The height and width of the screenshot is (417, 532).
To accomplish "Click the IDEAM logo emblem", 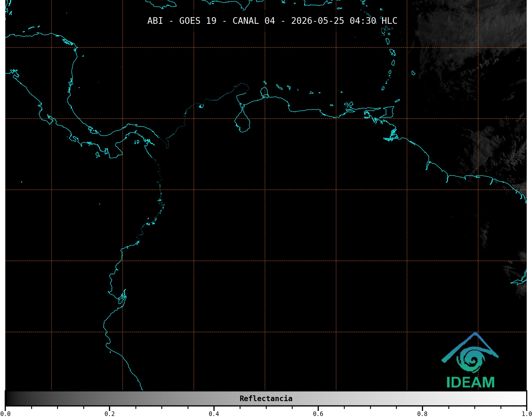I will 470,352.
